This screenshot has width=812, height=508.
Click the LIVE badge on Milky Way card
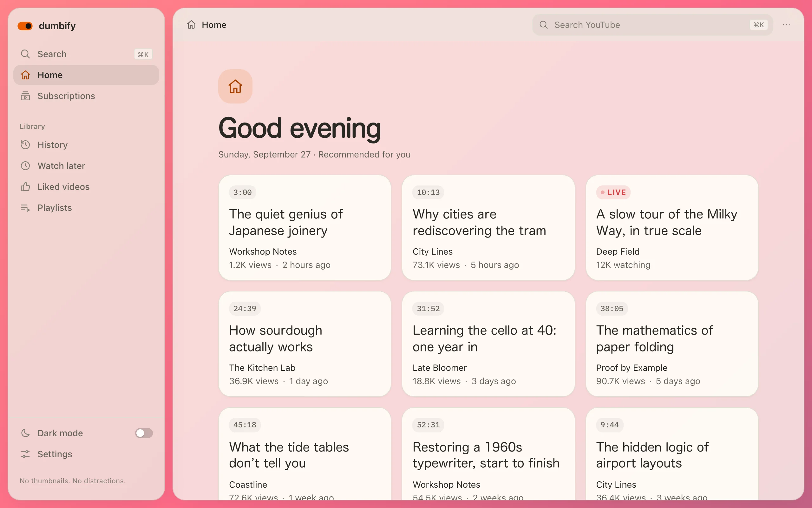(613, 192)
